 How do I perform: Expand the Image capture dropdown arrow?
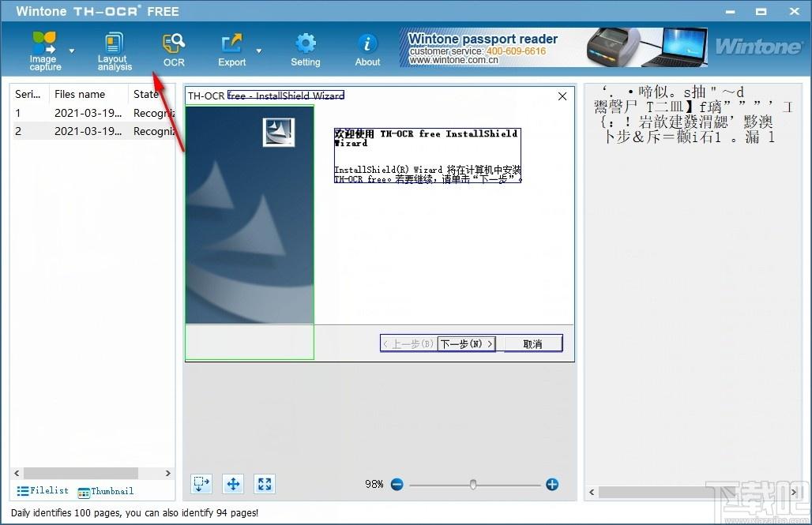(72, 51)
